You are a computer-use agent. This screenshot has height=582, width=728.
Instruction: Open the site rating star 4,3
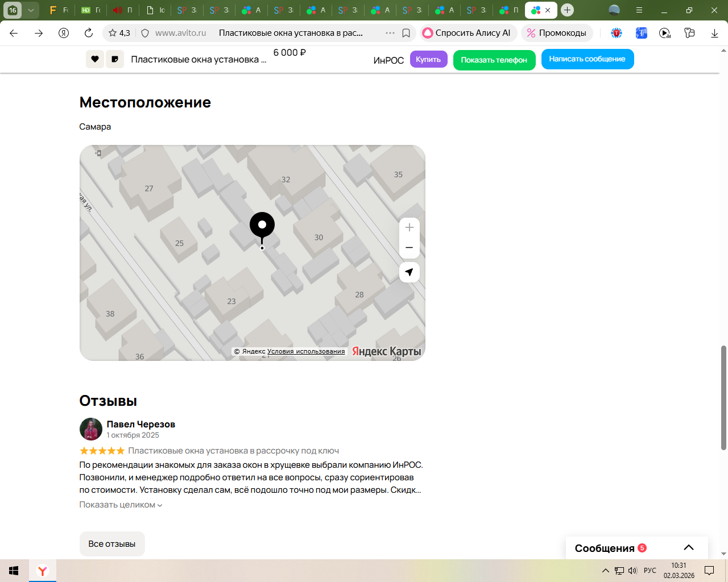point(119,33)
